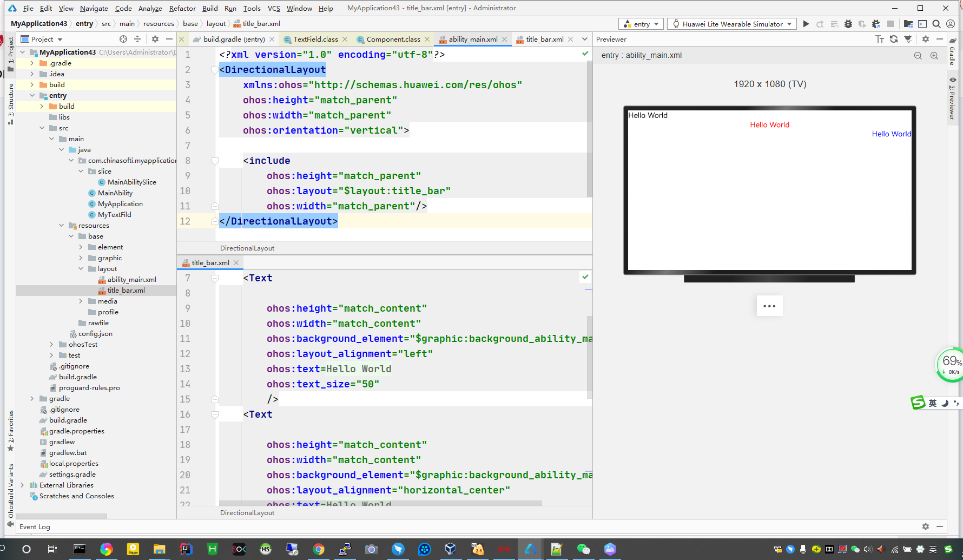Collapse the resources folder
The height and width of the screenshot is (560, 963).
pyautogui.click(x=61, y=225)
